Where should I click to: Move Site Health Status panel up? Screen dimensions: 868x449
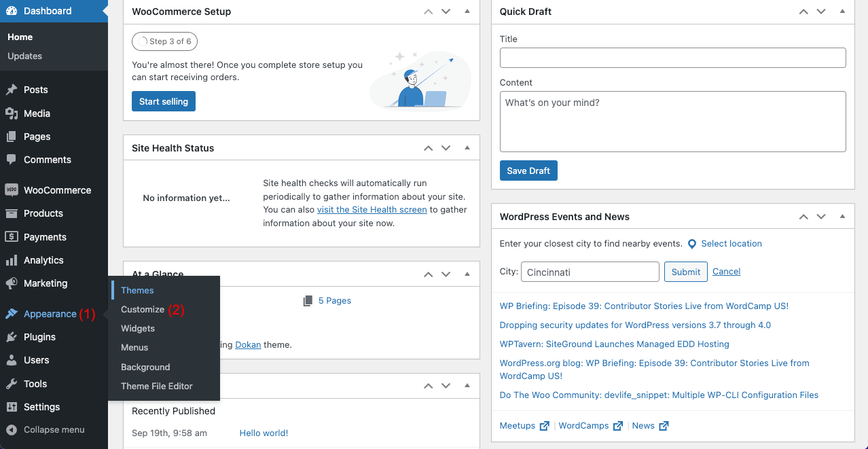tap(428, 148)
